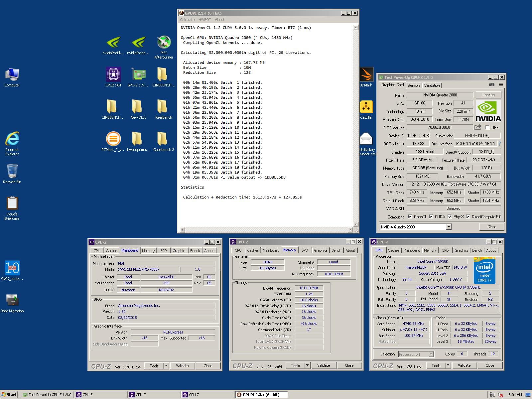Open the Computer desktop icon

(12, 77)
